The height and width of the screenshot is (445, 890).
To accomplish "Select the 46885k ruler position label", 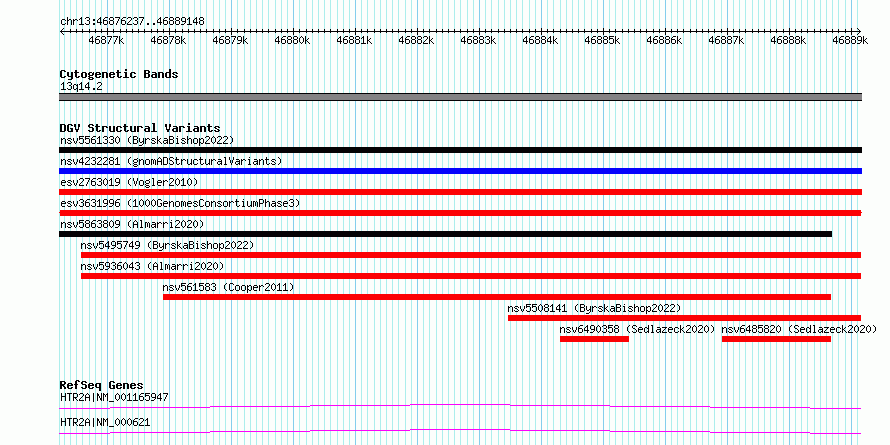I will pyautogui.click(x=602, y=40).
